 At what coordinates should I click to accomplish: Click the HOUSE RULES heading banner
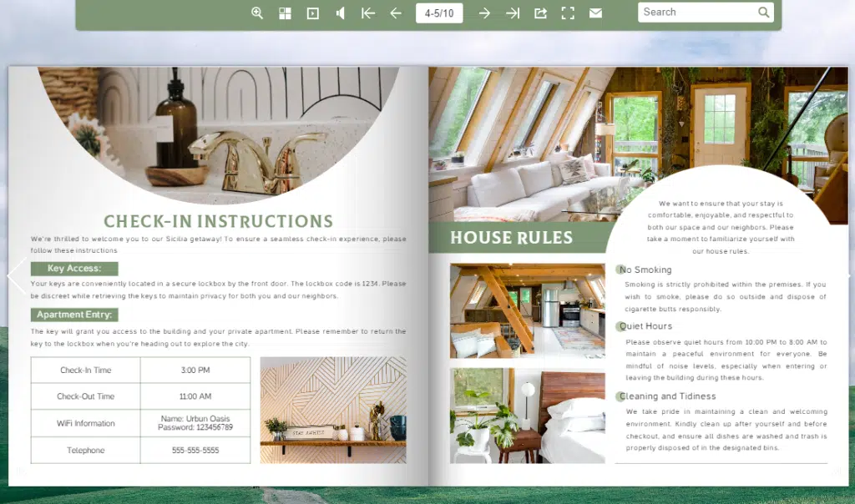[511, 238]
